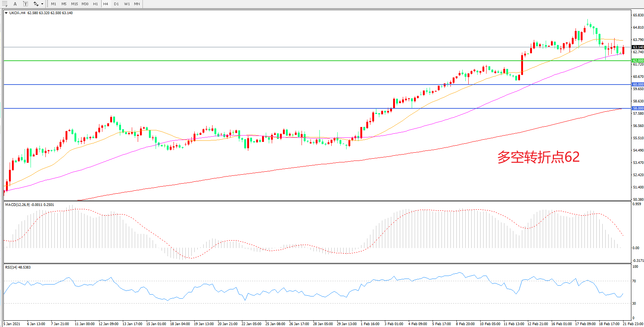Open the arrows tool dropdown arrow
Screen dimensions: 644x327
pos(42,4)
